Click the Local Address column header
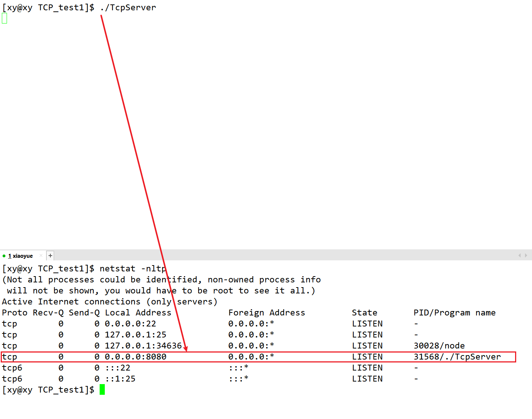This screenshot has height=419, width=532. coord(138,313)
